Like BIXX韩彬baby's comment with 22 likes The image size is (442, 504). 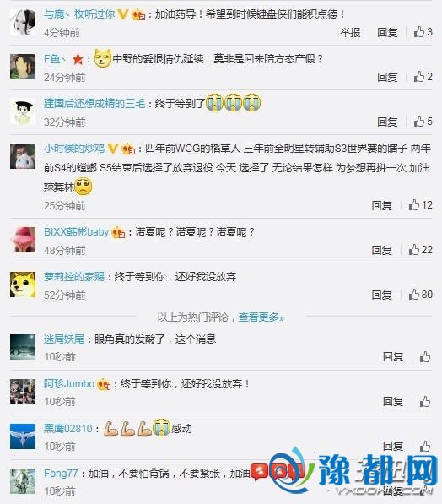[420, 250]
